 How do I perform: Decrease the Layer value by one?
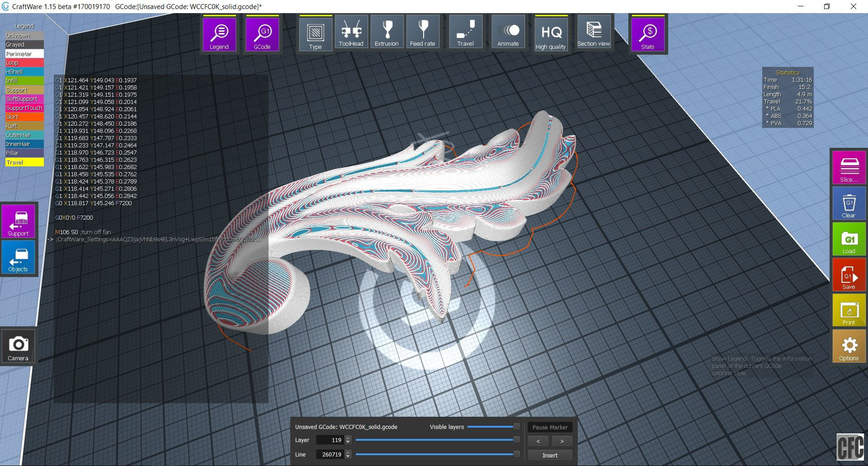[348, 442]
